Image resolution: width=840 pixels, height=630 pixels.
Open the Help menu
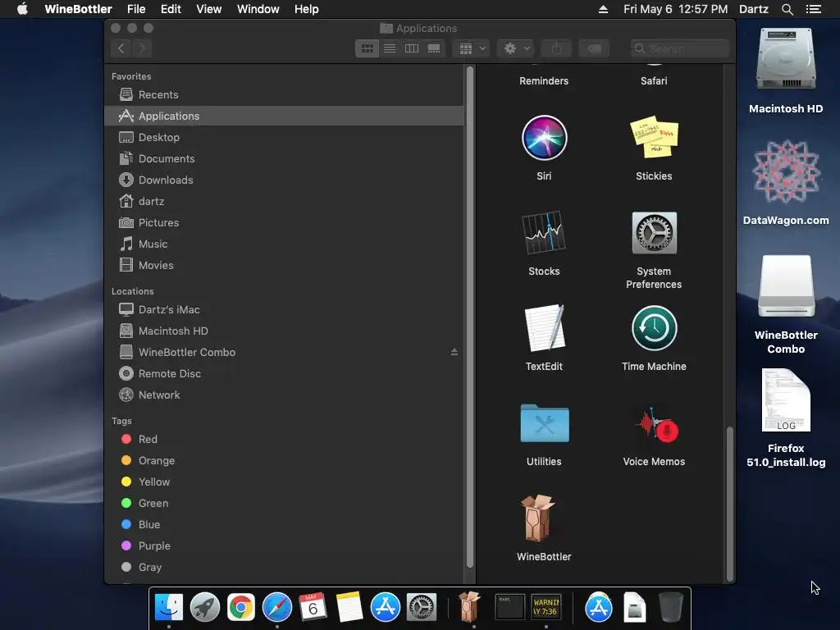pos(307,9)
